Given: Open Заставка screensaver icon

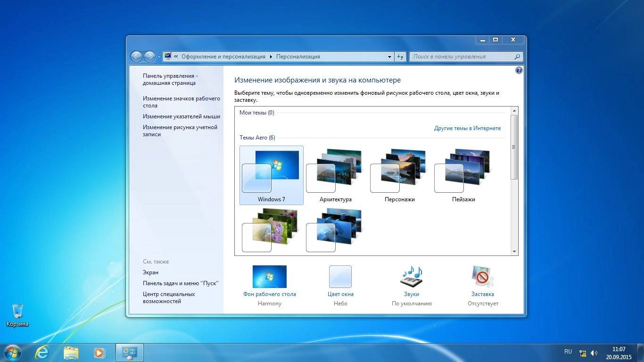Looking at the screenshot, I should click(482, 276).
